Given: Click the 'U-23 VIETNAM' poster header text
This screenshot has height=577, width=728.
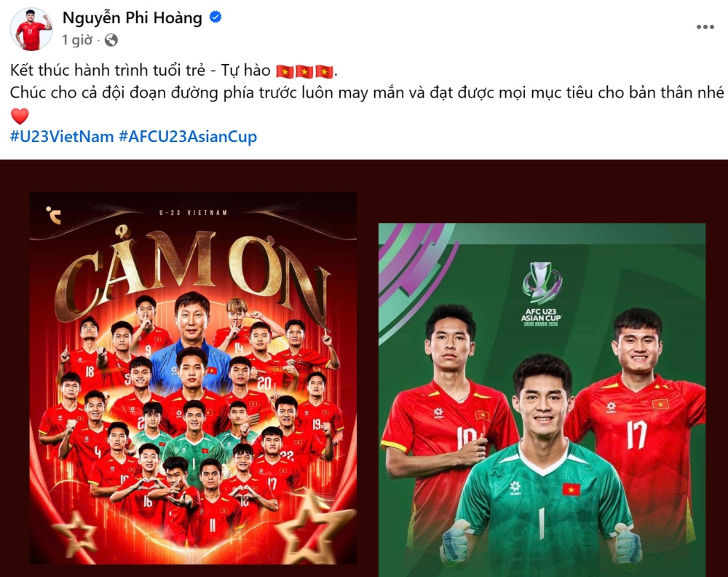Looking at the screenshot, I should pos(193,213).
